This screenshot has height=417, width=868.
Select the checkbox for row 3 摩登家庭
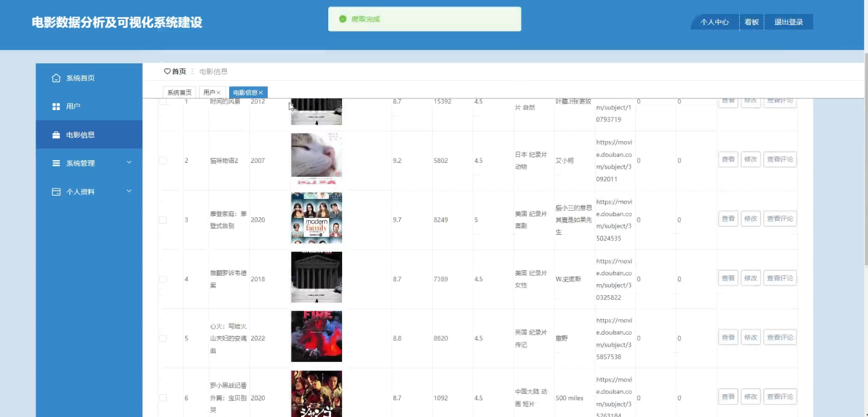[x=163, y=220]
